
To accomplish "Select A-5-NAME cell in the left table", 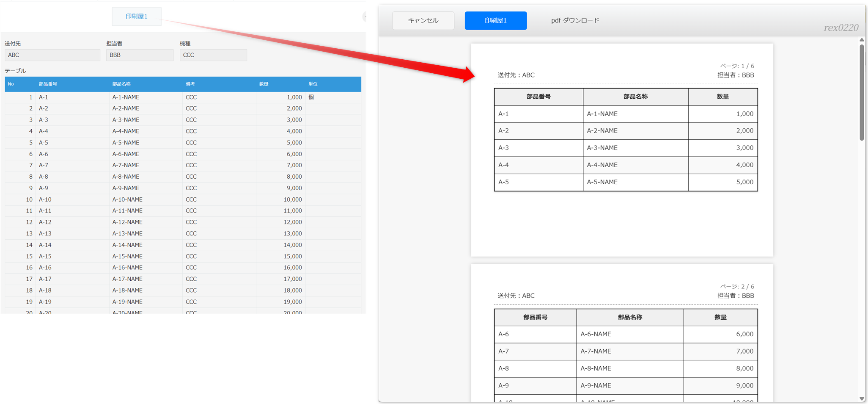I will coord(126,143).
